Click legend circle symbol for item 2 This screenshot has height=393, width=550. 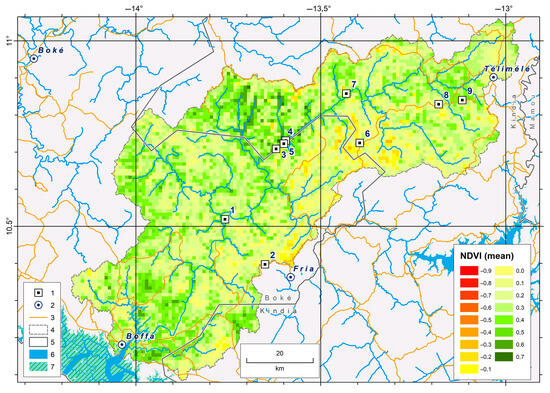38,305
